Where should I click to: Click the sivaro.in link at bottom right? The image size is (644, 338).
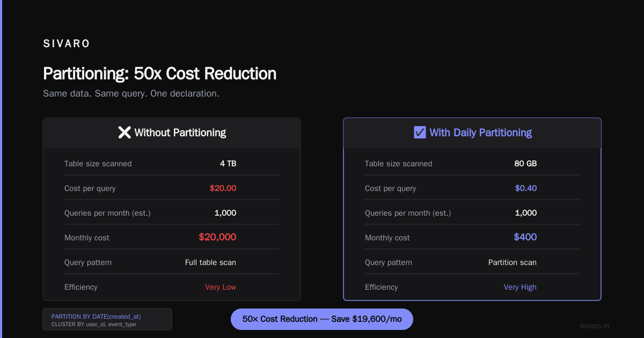pyautogui.click(x=595, y=326)
